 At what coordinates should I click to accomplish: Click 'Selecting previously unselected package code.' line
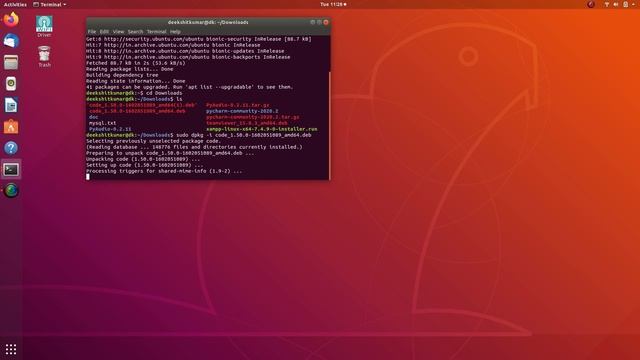pyautogui.click(x=153, y=141)
